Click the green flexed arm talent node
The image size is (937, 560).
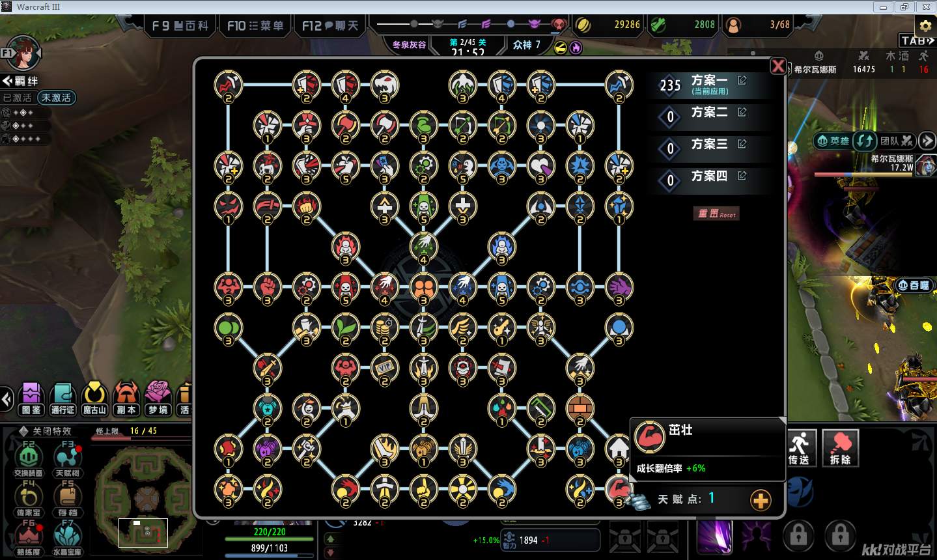coord(424,126)
